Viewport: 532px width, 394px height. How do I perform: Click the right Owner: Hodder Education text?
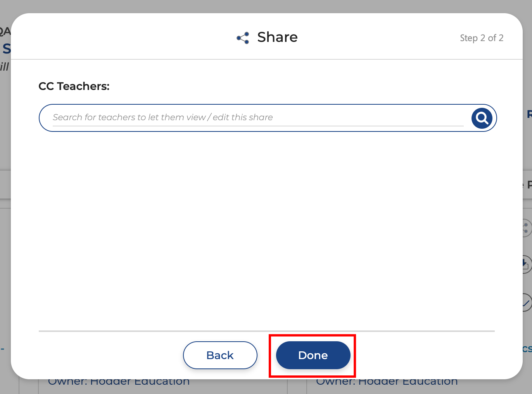(x=387, y=382)
